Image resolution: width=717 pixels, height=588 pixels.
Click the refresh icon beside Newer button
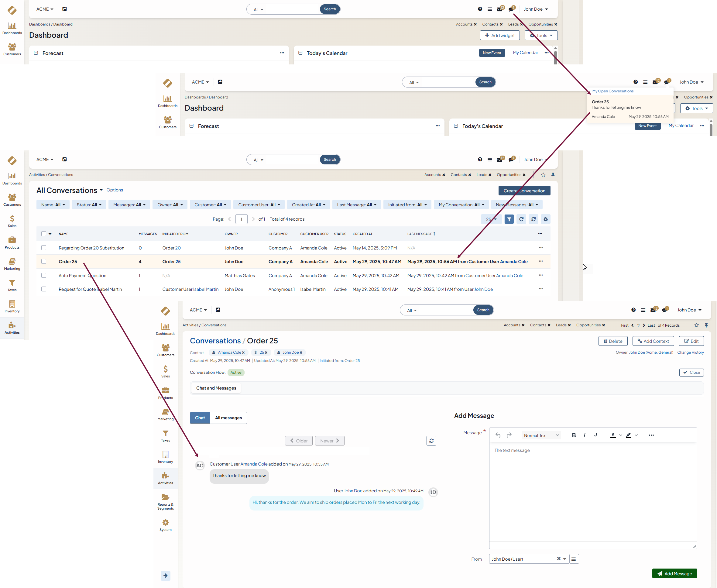(431, 441)
